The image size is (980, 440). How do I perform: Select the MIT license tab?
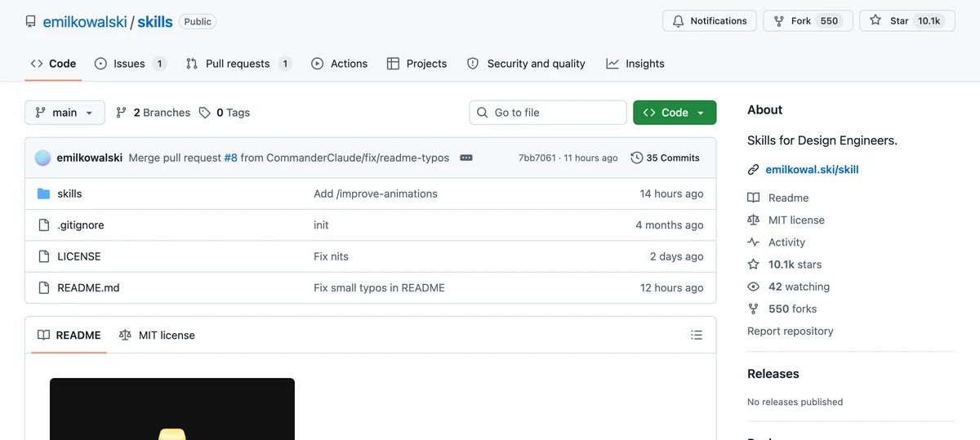tap(157, 335)
